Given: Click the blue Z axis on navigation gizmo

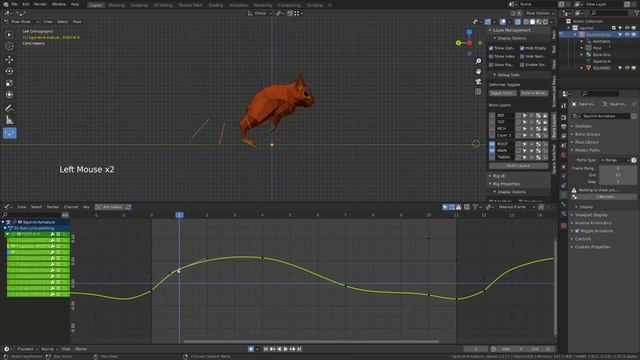Looking at the screenshot, I should point(469,32).
